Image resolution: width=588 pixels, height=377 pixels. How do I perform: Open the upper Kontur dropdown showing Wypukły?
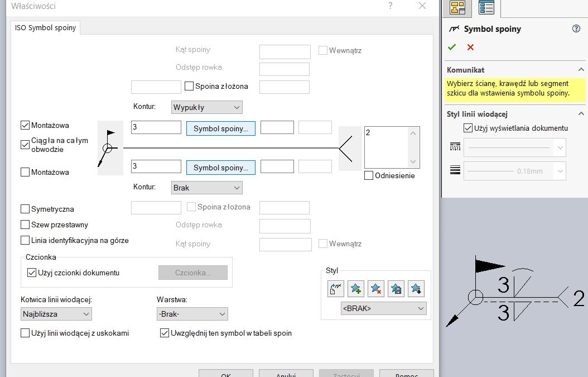point(206,107)
